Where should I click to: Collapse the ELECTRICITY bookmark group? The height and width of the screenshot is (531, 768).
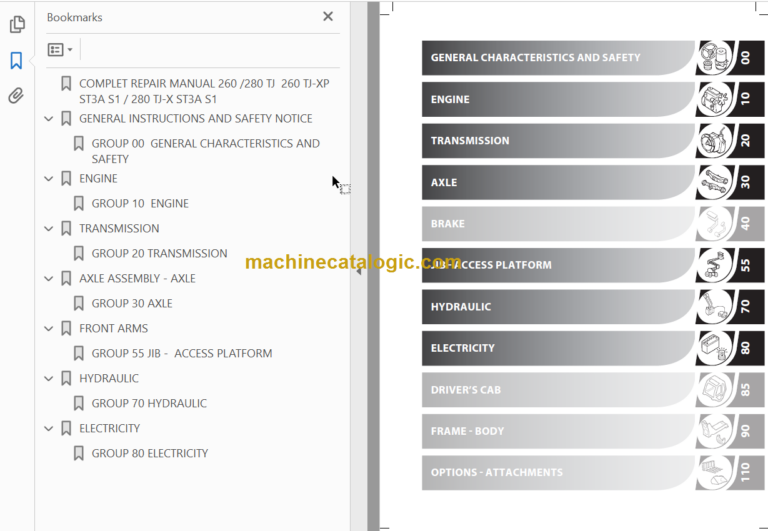point(48,429)
